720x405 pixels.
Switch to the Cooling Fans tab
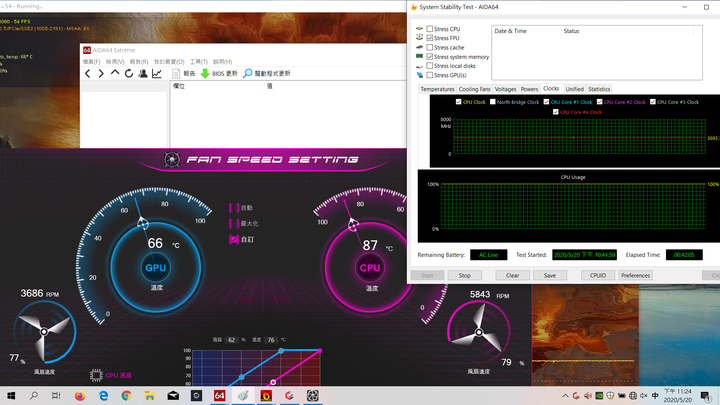click(x=474, y=89)
